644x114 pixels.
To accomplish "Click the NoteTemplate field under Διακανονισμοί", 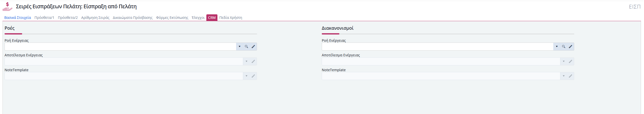I will (441, 76).
